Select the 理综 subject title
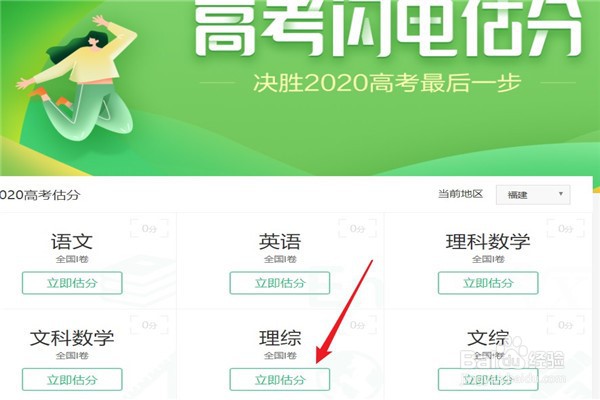 coord(280,338)
